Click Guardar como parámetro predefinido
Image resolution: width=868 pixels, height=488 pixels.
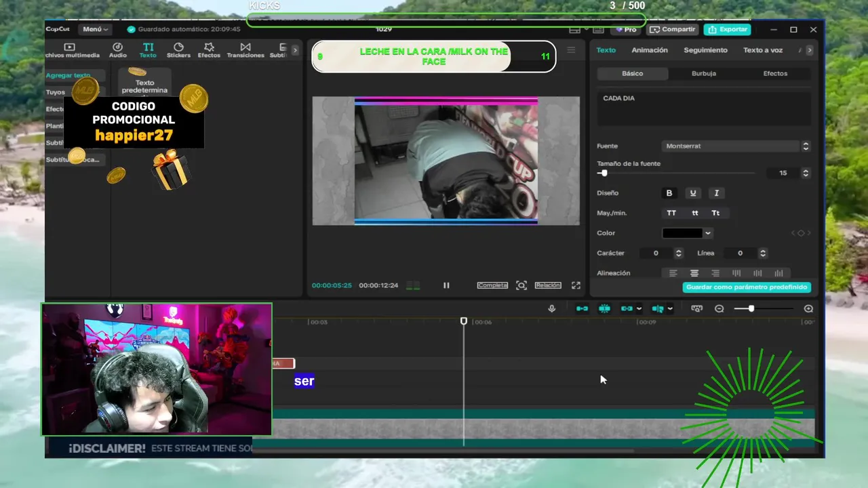pos(747,287)
